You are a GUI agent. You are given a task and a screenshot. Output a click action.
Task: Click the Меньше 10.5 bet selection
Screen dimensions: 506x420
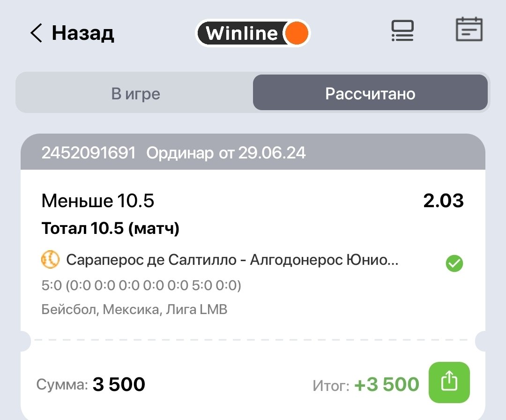pyautogui.click(x=98, y=201)
